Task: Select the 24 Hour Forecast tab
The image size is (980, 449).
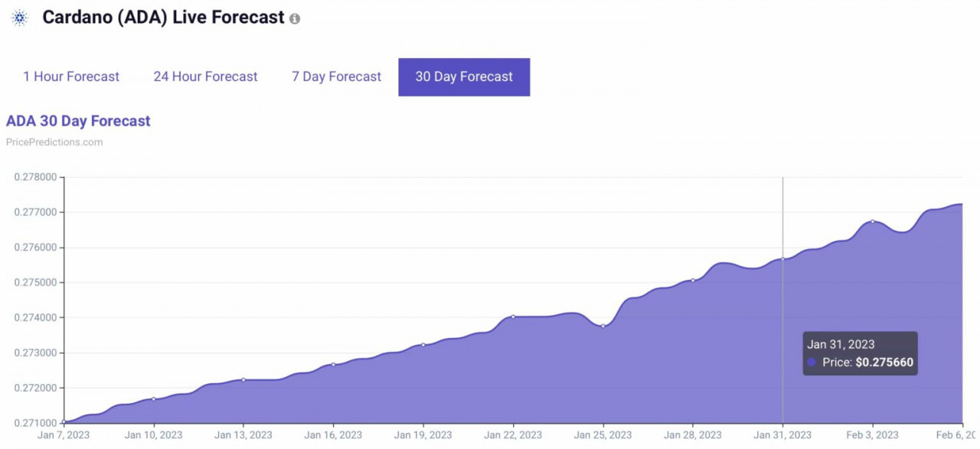Action: pyautogui.click(x=205, y=76)
